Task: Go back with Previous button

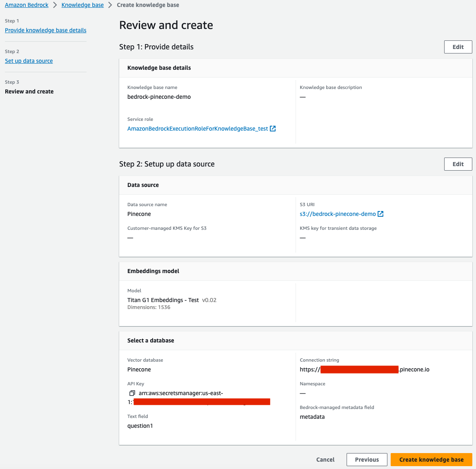Action: tap(367, 460)
